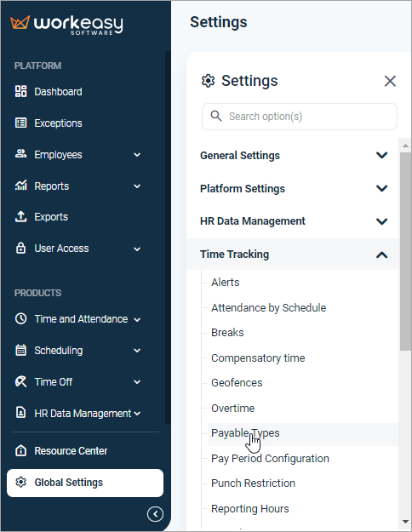The height and width of the screenshot is (532, 412).
Task: Select Pay Period Configuration option
Action: coord(270,459)
